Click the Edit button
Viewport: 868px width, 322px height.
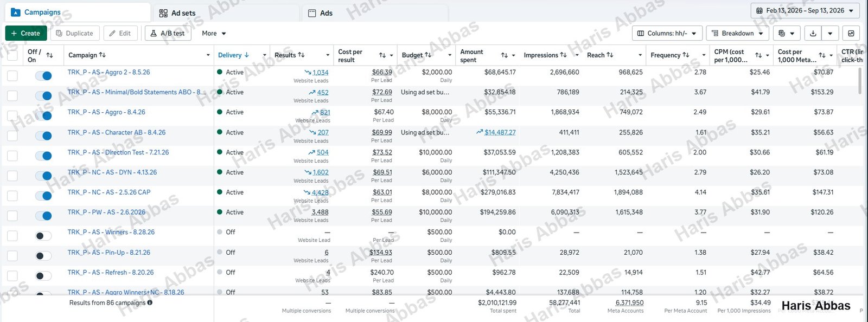(120, 33)
